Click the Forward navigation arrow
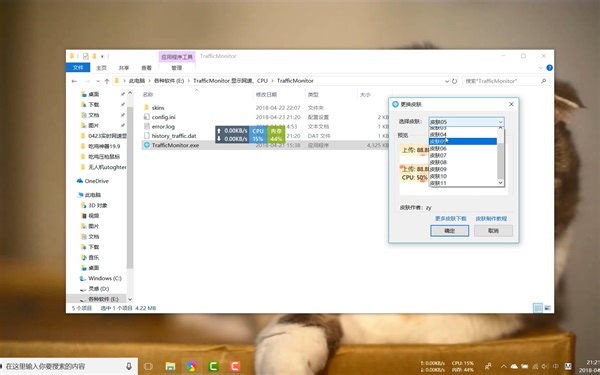 [87, 81]
